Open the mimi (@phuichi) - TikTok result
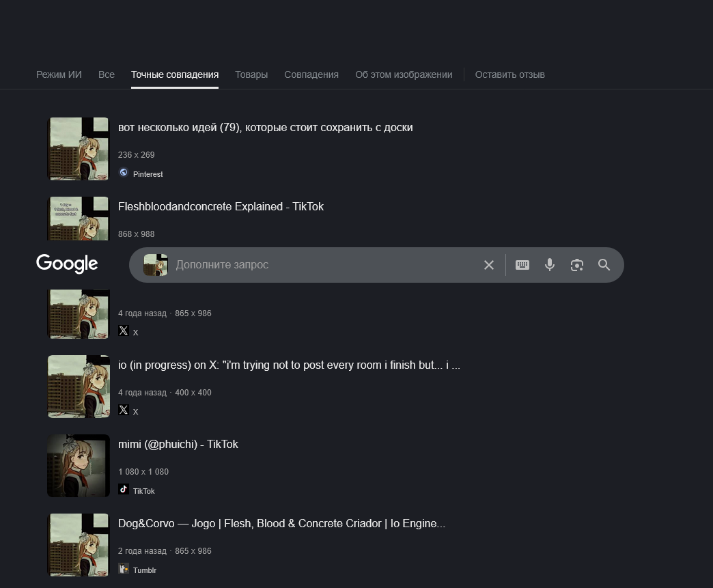713x588 pixels. point(178,445)
